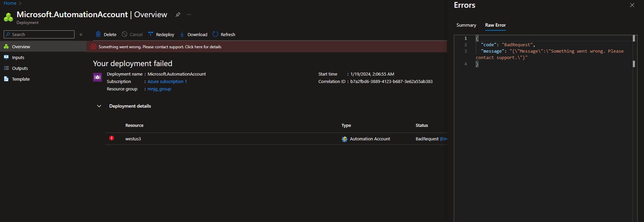Click the "message" line in raw error
This screenshot has height=222, width=644.
coord(552,51)
